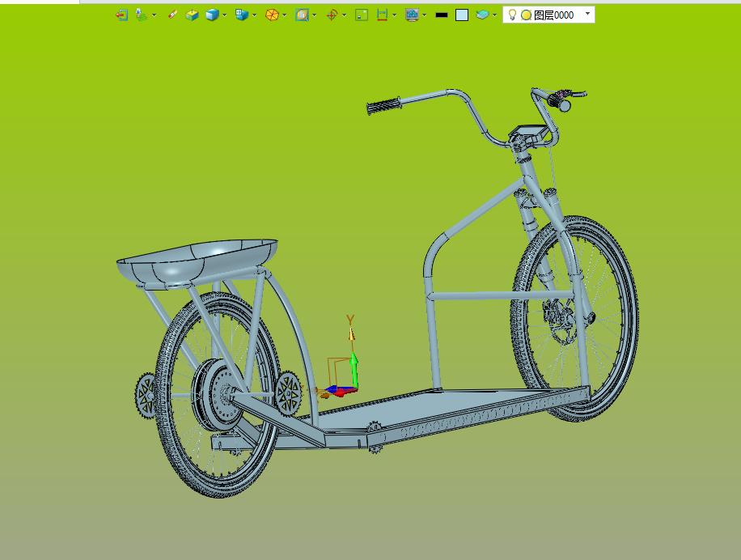Expand the arrow beside the blue cube icon
This screenshot has width=741, height=560.
click(x=224, y=15)
